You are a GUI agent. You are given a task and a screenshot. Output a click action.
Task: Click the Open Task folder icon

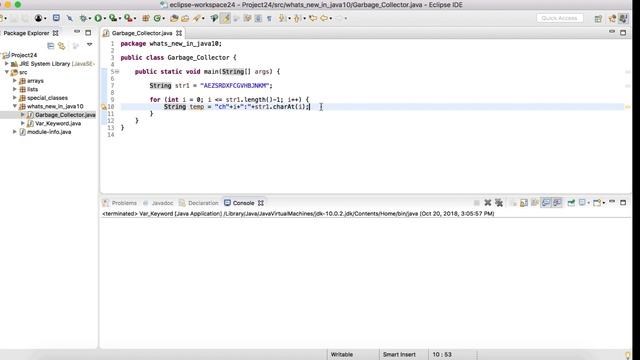pos(185,18)
